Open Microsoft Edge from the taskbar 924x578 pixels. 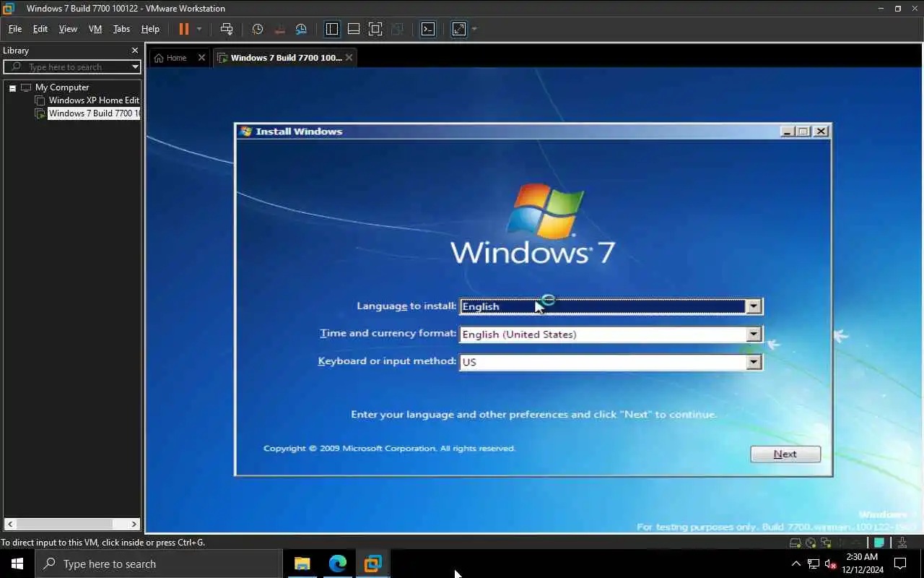pyautogui.click(x=337, y=564)
